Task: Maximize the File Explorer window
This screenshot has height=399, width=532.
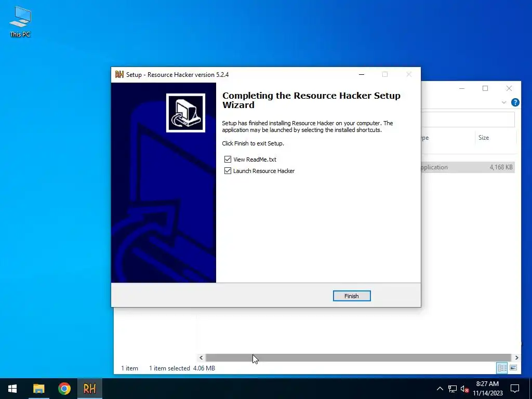Action: [485, 88]
